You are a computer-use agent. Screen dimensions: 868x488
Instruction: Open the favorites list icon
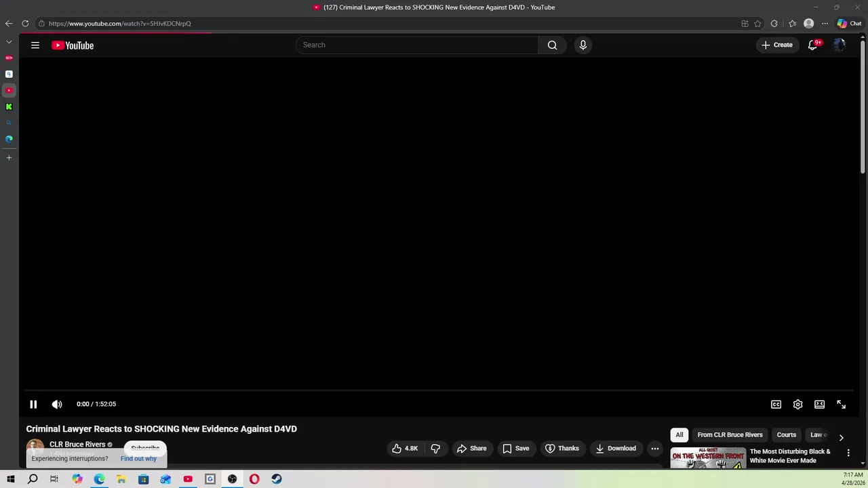click(x=792, y=23)
